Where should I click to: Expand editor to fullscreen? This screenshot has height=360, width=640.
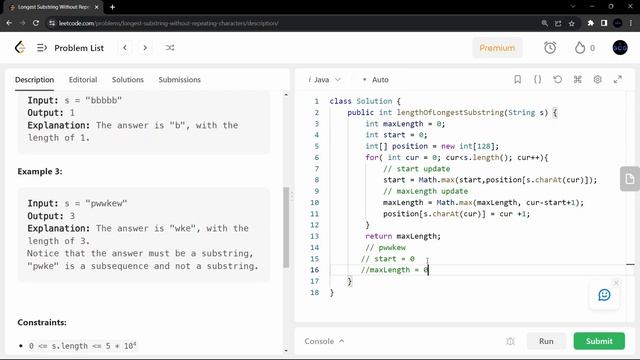point(618,80)
